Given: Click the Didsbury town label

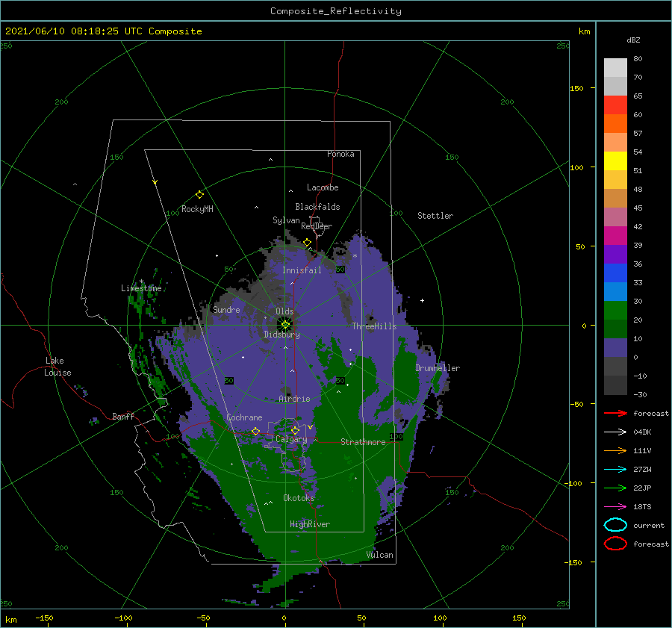Looking at the screenshot, I should click(282, 335).
